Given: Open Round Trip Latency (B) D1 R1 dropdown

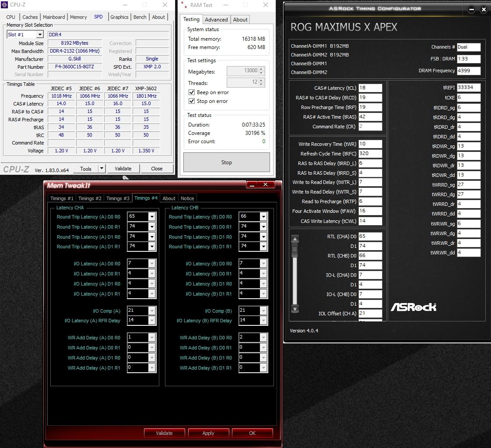Looking at the screenshot, I should coord(264,247).
